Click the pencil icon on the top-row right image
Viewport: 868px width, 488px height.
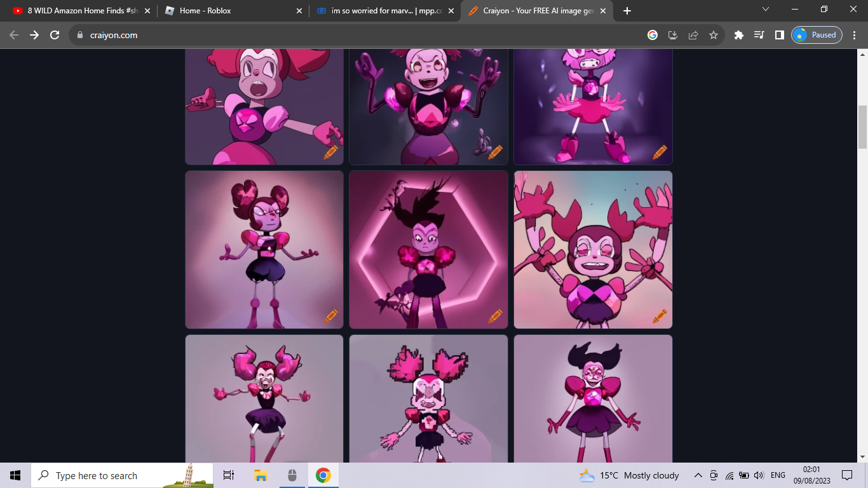(x=660, y=152)
